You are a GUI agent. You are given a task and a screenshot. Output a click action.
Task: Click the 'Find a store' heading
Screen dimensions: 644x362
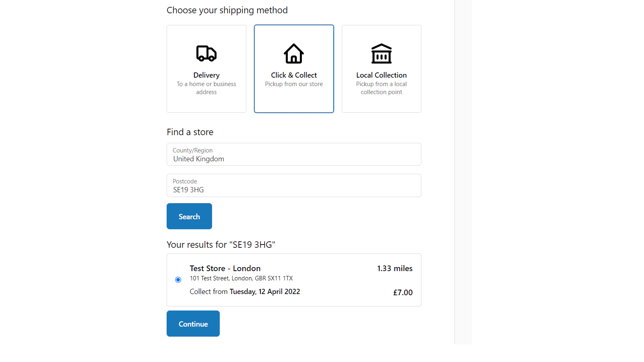click(190, 132)
